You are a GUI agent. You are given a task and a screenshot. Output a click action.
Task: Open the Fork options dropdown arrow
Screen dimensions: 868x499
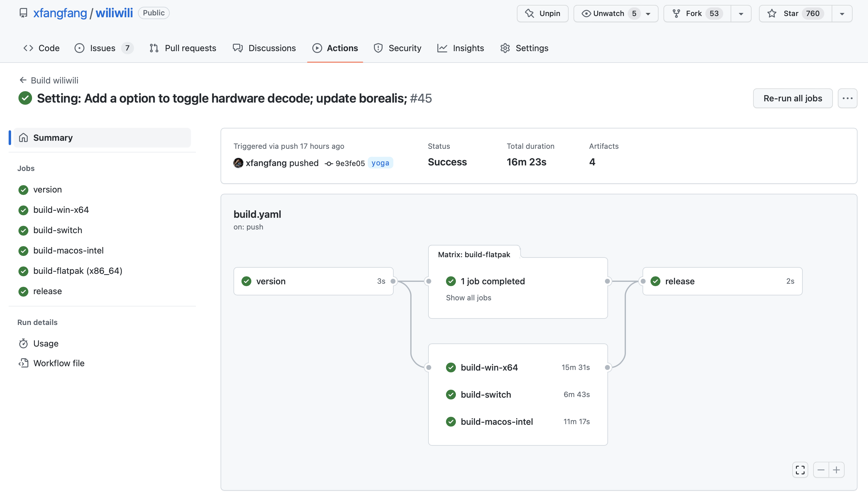pos(741,14)
